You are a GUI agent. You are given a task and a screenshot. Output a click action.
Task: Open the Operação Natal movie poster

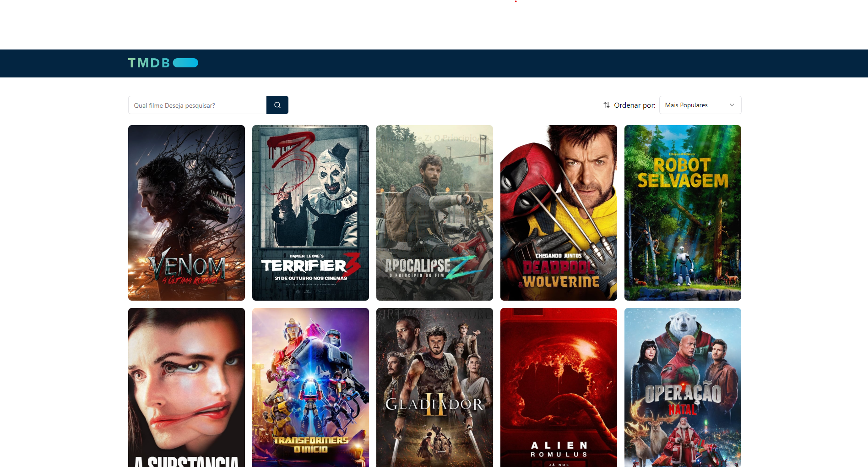683,387
